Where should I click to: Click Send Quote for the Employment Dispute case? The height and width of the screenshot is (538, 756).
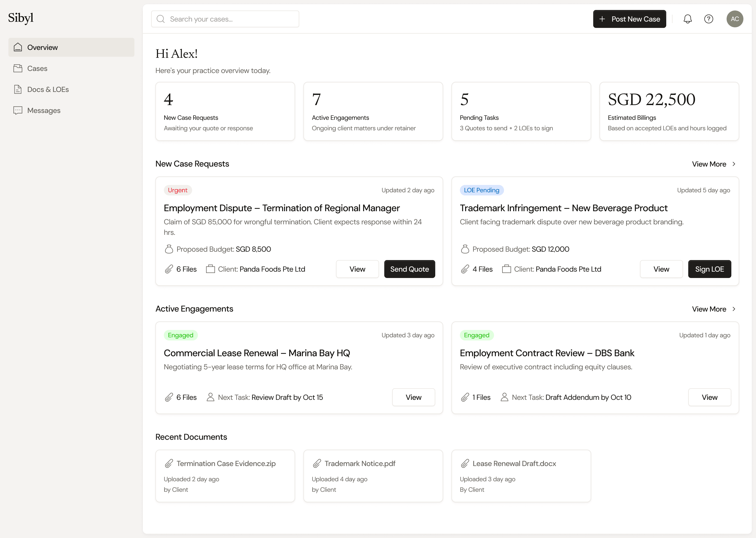(x=409, y=269)
